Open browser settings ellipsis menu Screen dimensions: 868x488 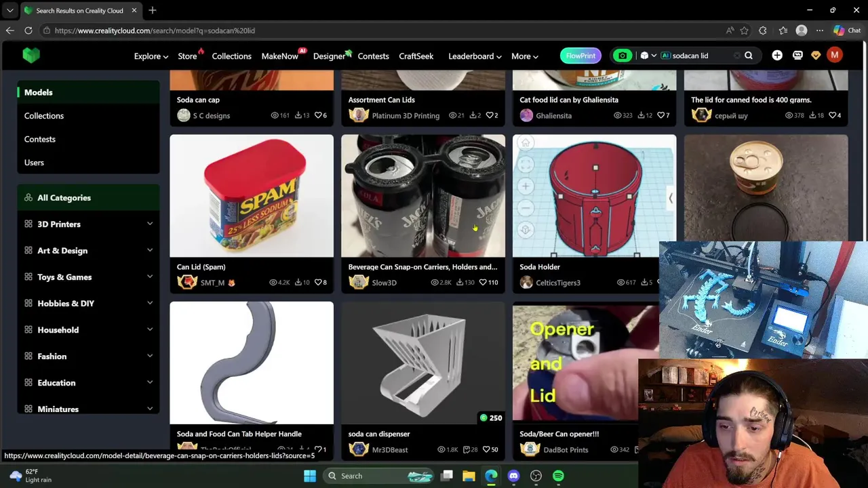tap(820, 30)
